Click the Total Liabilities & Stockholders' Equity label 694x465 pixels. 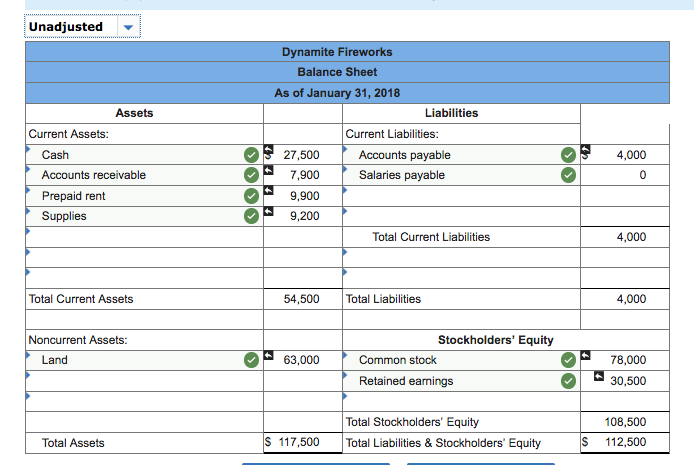pos(443,443)
